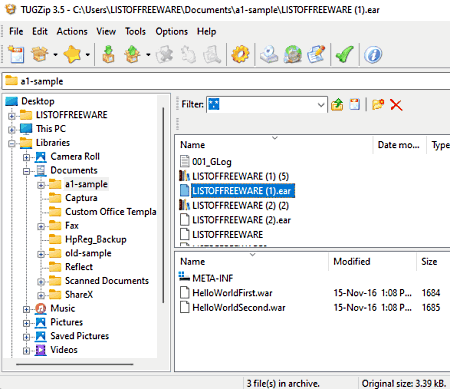Click the starred folder icon in the filter bar

(x=378, y=105)
